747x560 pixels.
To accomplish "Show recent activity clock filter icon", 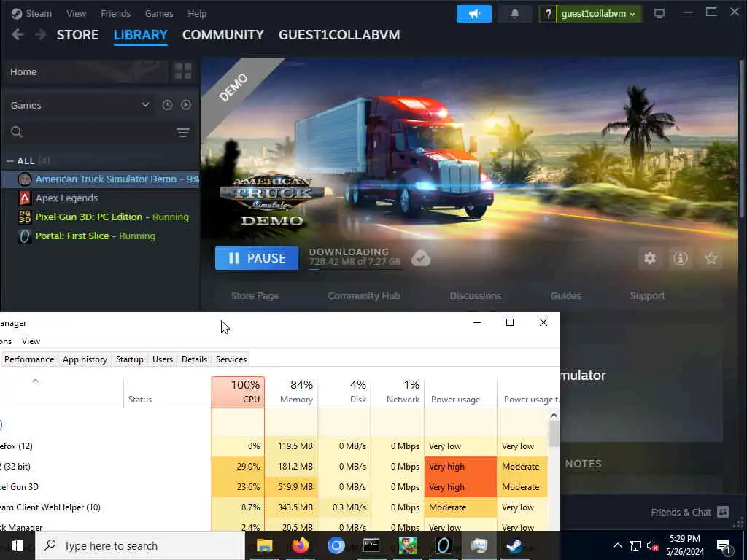I will coord(167,105).
